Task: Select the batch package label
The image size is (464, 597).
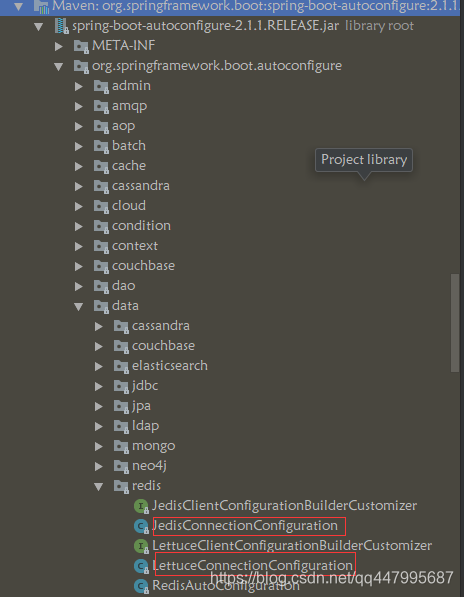Action: click(129, 146)
